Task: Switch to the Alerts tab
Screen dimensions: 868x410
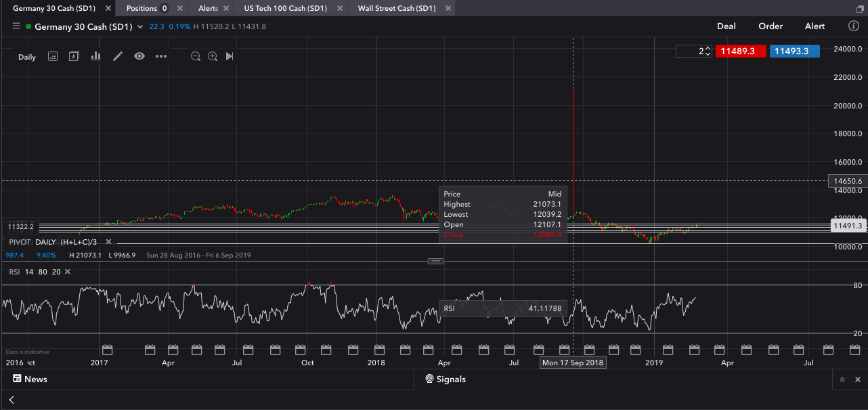Action: 208,8
